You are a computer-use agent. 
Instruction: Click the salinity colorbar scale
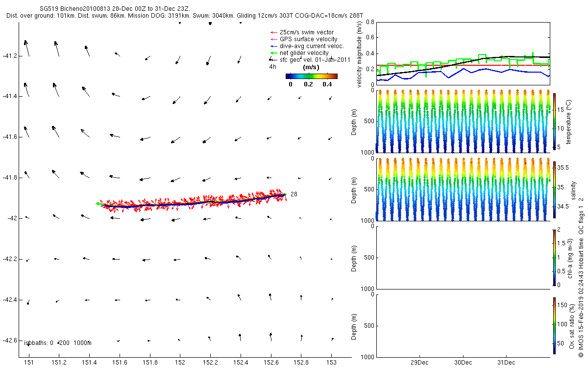(554, 189)
